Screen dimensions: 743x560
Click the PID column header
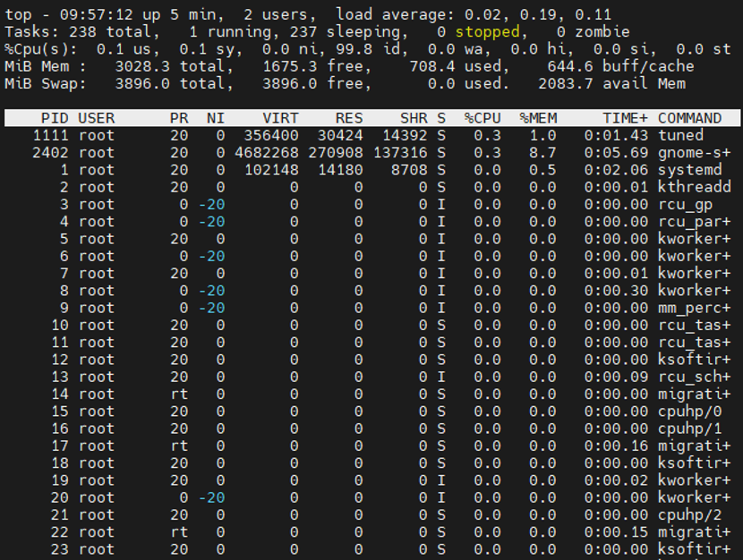pos(55,118)
